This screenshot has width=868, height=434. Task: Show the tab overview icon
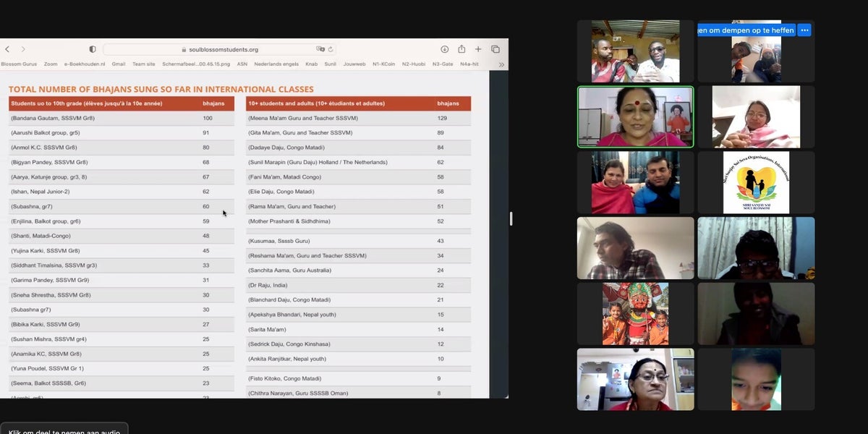495,49
